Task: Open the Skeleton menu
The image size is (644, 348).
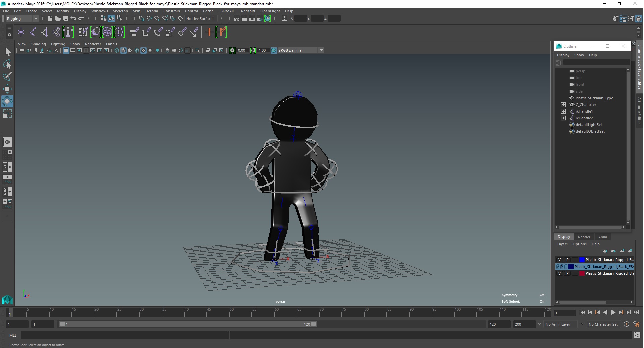Action: point(120,11)
